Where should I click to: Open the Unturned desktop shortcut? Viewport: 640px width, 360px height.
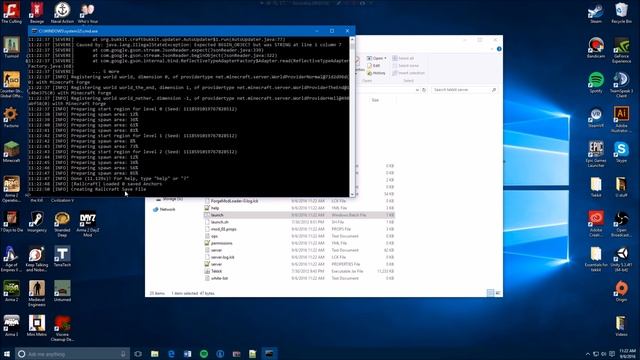click(x=62, y=291)
